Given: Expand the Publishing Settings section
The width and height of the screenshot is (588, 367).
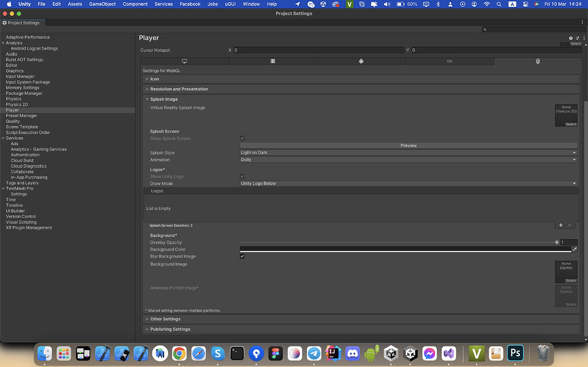Looking at the screenshot, I should 170,330.
